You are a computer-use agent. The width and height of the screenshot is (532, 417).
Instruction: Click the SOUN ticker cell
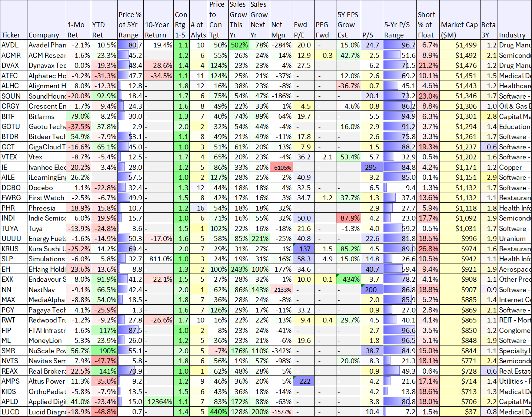point(14,96)
